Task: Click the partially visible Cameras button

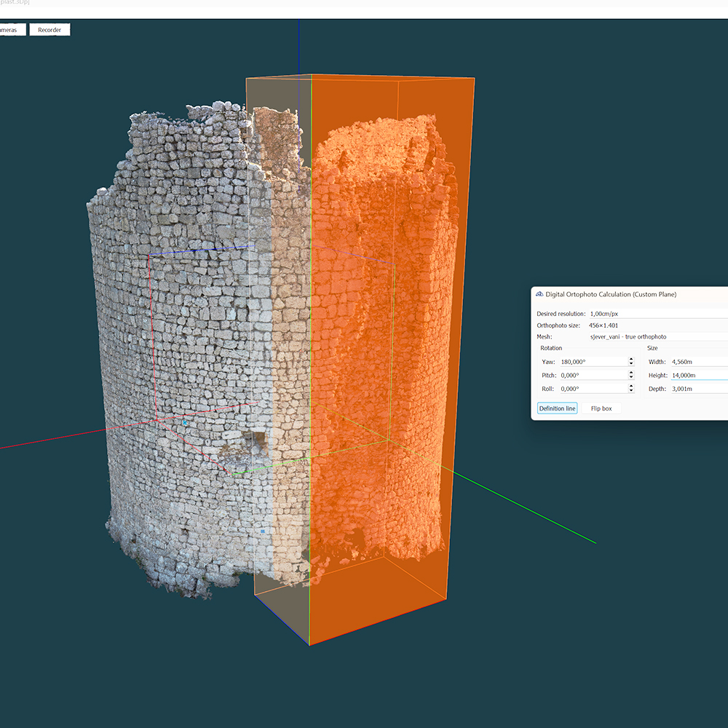Action: [x=12, y=30]
